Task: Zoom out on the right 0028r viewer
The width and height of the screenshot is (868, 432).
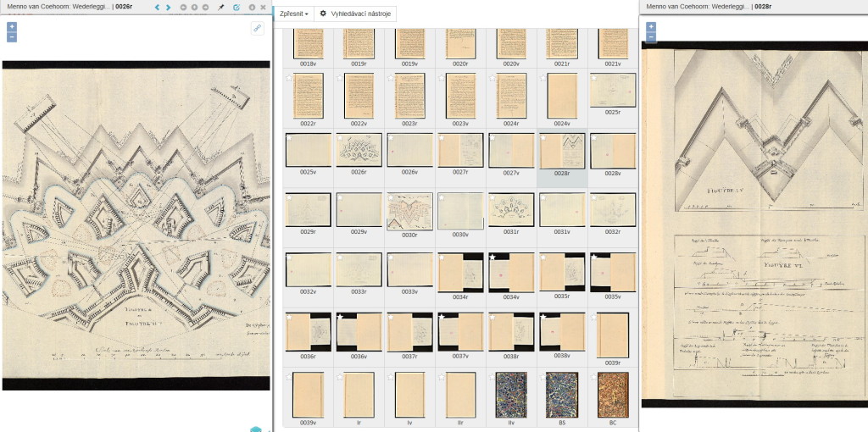Action: [x=651, y=37]
